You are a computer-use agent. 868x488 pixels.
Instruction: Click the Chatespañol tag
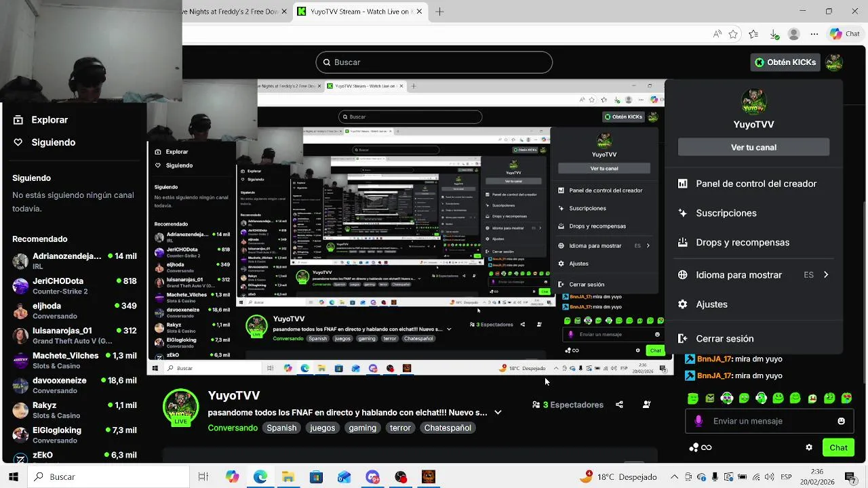pyautogui.click(x=448, y=428)
